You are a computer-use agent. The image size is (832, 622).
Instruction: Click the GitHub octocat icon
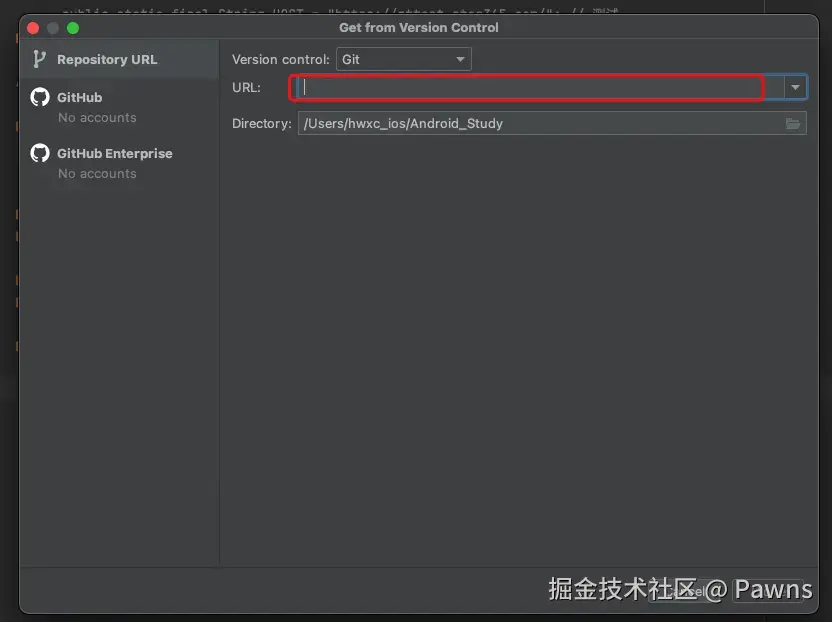click(40, 97)
